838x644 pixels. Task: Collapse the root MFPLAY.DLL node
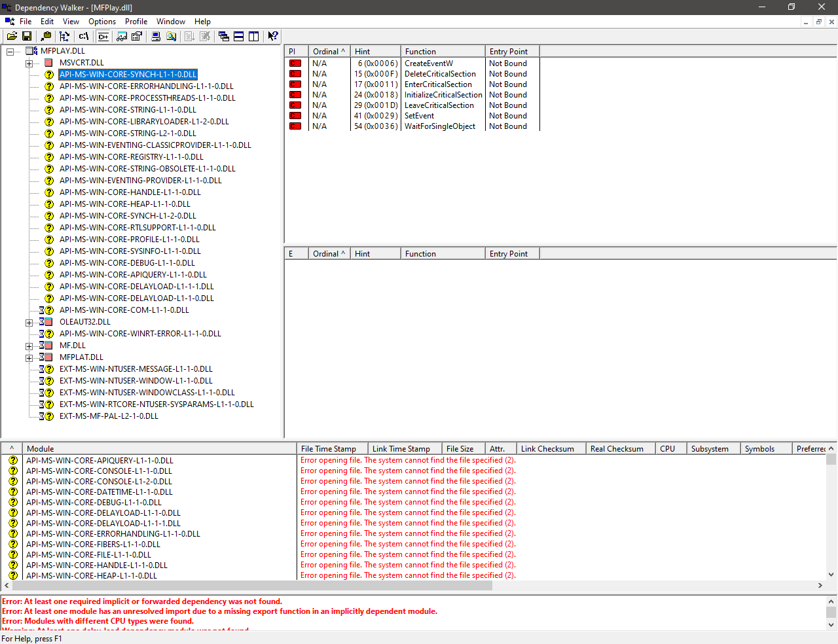point(10,52)
